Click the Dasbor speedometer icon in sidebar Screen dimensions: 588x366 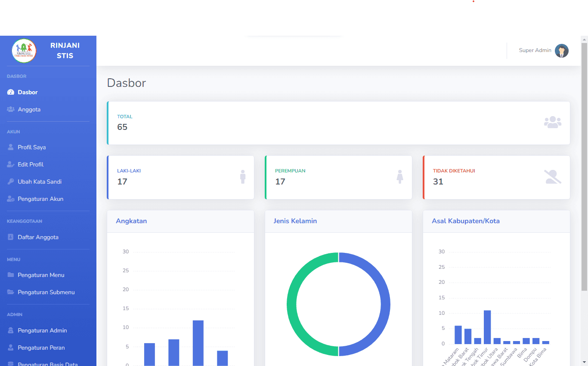11,92
